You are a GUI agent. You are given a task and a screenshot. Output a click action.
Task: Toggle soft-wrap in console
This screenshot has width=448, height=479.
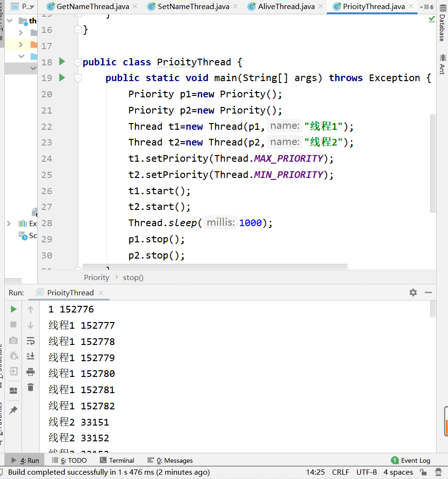[31, 341]
